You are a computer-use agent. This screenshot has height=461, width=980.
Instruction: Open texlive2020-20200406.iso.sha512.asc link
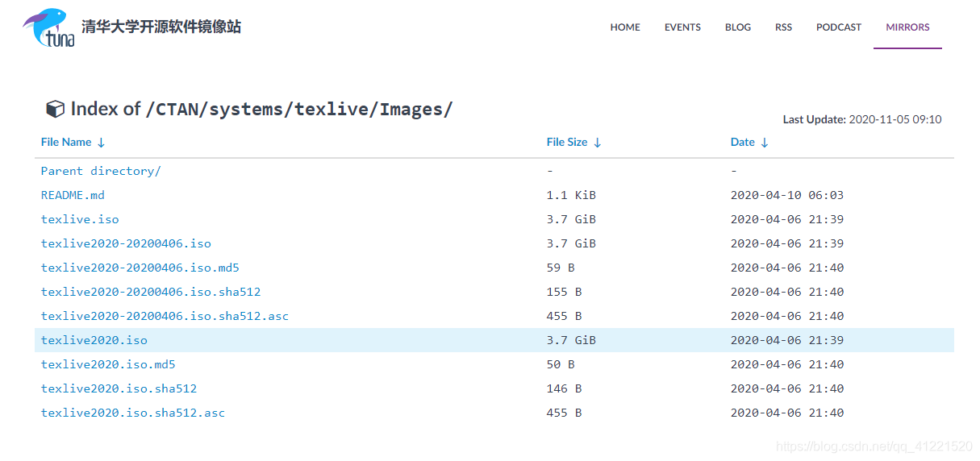165,316
